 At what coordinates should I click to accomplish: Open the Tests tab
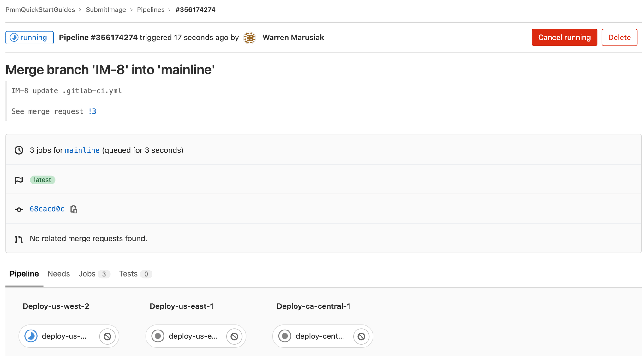(x=128, y=274)
